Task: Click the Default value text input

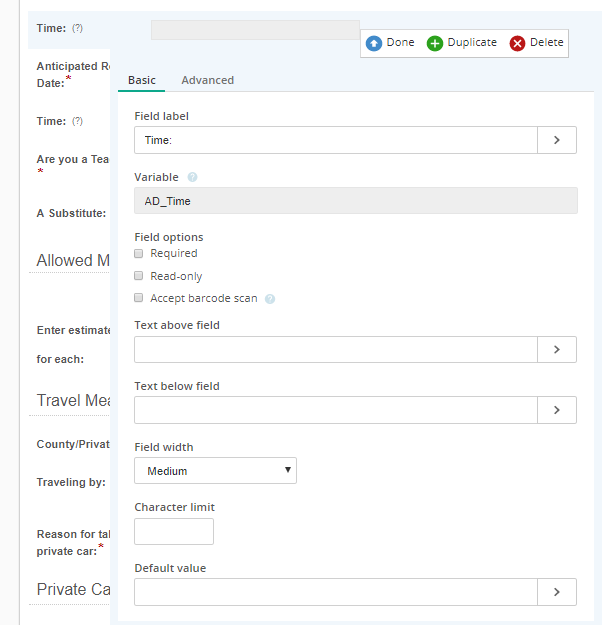Action: (x=335, y=592)
